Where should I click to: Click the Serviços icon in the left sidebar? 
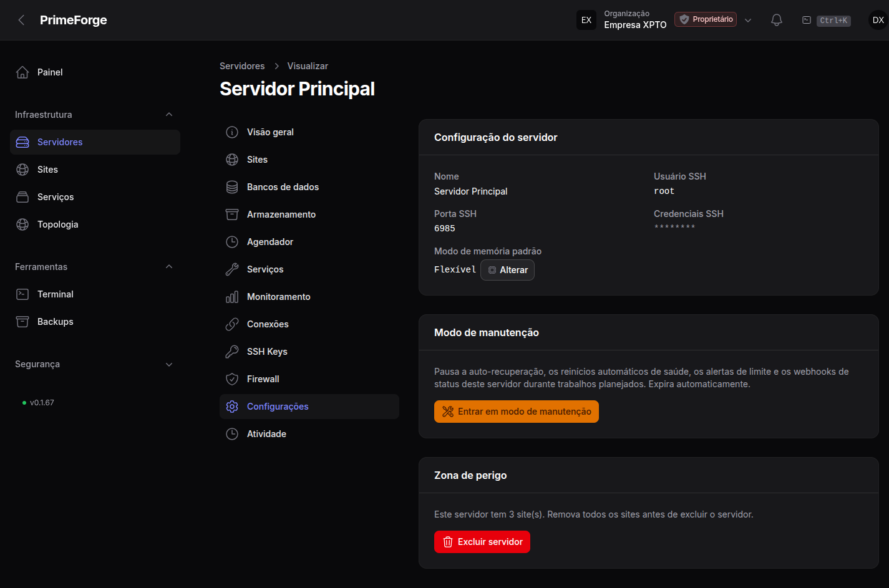(x=22, y=197)
